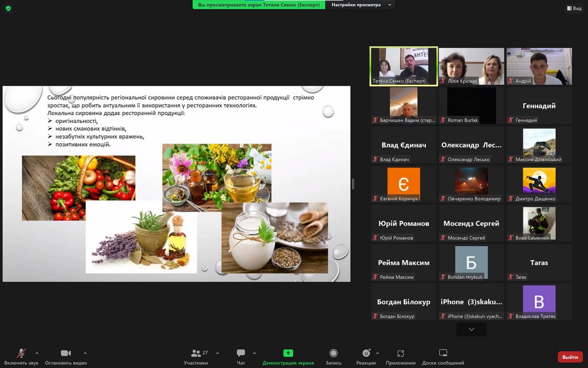Expand the arrow next to Участники
The height and width of the screenshot is (368, 588).
tap(217, 353)
